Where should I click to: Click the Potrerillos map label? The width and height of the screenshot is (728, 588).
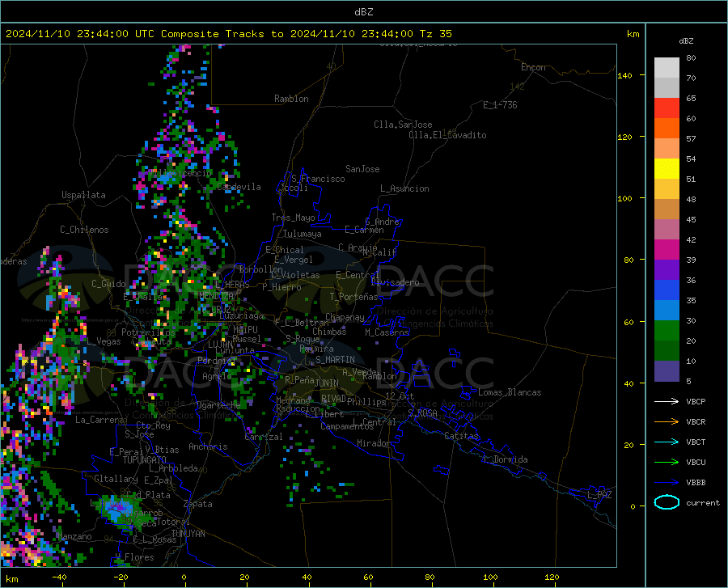coord(148,332)
